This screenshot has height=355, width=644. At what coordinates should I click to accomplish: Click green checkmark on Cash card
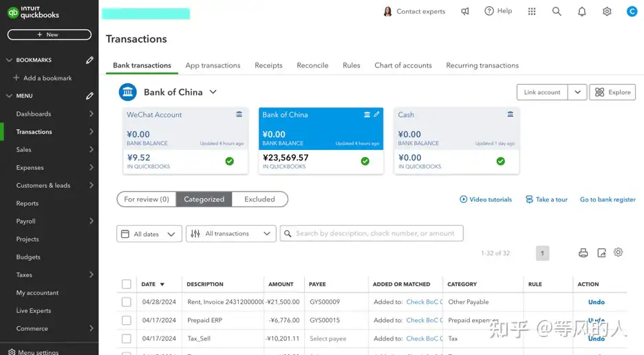[x=501, y=161]
